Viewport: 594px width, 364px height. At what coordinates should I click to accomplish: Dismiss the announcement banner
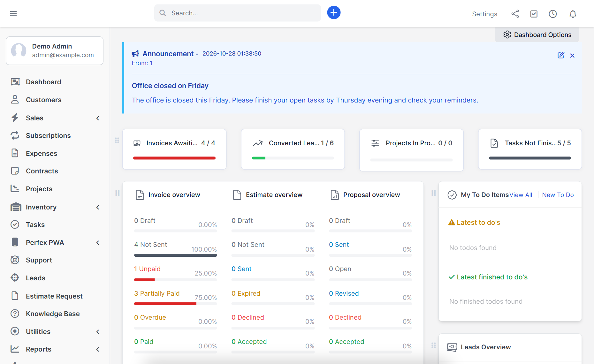click(x=572, y=56)
